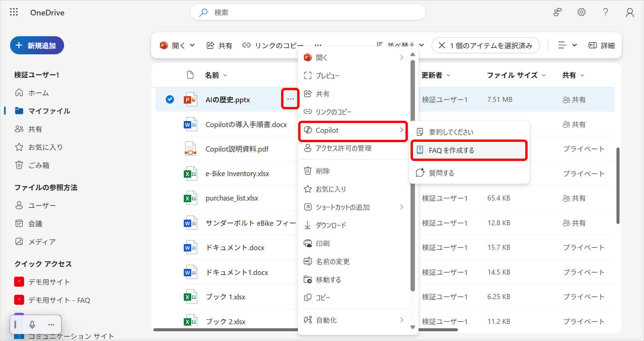The height and width of the screenshot is (341, 644).
Task: Click the microphone icon in floating bar
Action: (x=32, y=324)
